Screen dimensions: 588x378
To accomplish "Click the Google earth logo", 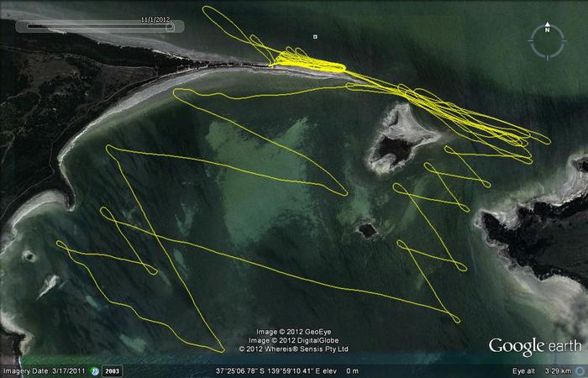I will coord(534,346).
